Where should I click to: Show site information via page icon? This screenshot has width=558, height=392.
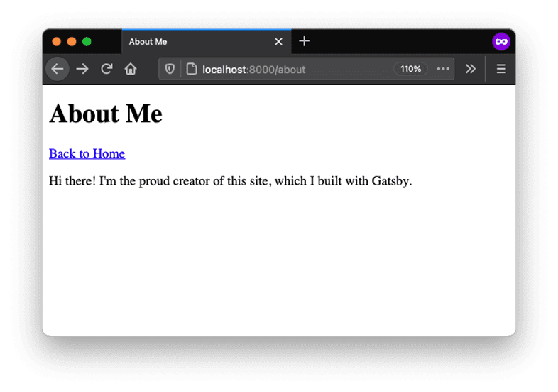point(191,69)
